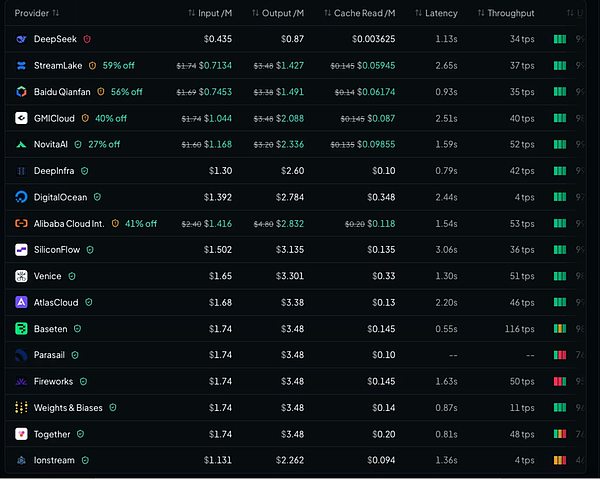This screenshot has height=479, width=600.
Task: Click the Alibaba Cloud Int. logo
Action: point(21,223)
